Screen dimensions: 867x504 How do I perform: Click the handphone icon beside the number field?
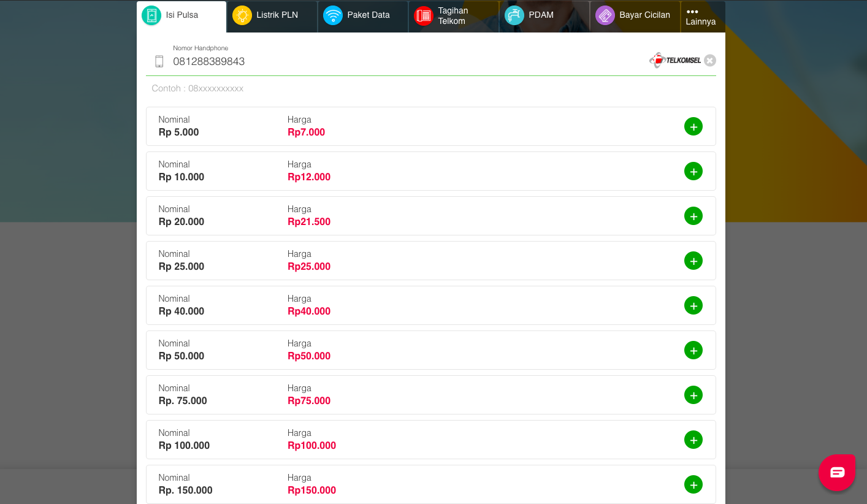pyautogui.click(x=159, y=61)
